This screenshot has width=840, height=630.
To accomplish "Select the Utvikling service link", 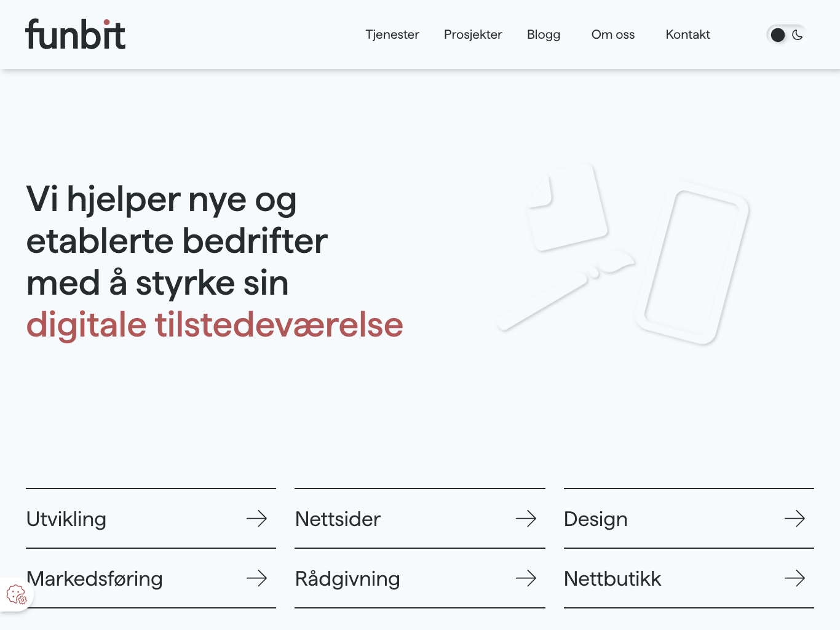I will [66, 519].
